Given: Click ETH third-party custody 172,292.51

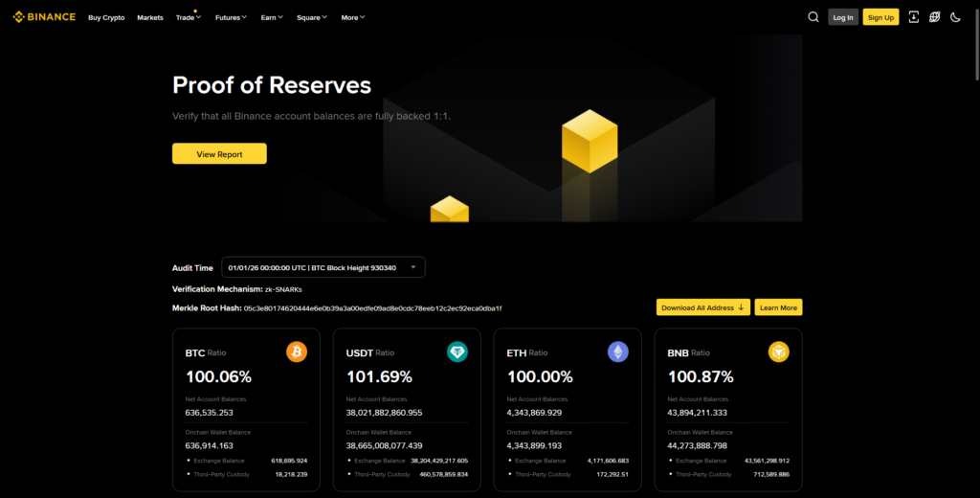Looking at the screenshot, I should pos(612,474).
